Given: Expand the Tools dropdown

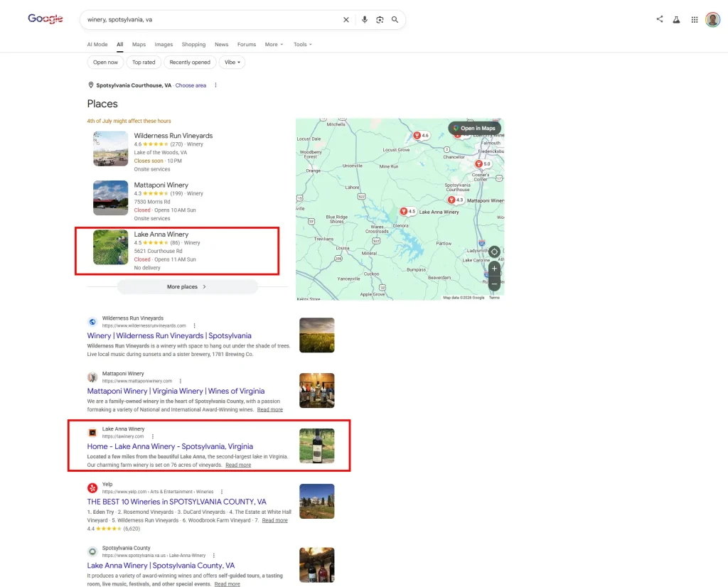Looking at the screenshot, I should 303,45.
